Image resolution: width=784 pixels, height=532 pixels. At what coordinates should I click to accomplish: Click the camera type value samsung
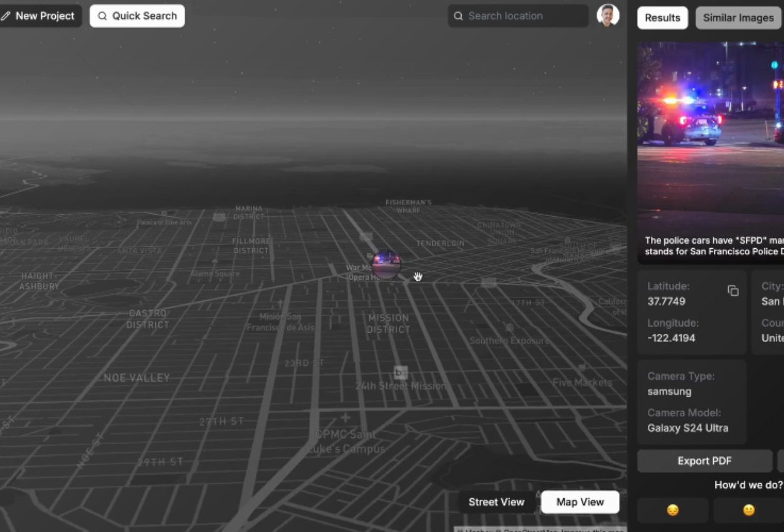coord(669,391)
